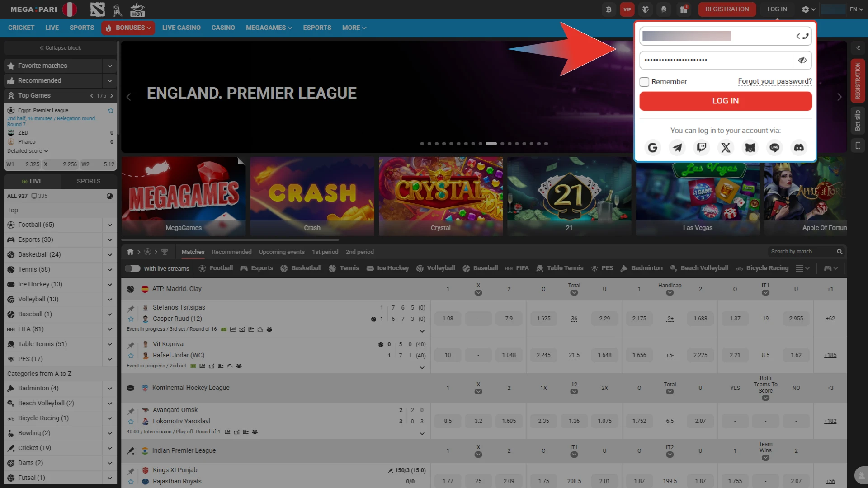Collapse the right sidebar with double-arrow icon

click(x=858, y=48)
